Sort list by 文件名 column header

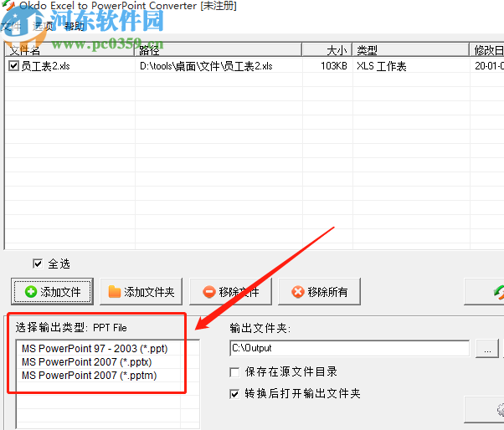(69, 50)
